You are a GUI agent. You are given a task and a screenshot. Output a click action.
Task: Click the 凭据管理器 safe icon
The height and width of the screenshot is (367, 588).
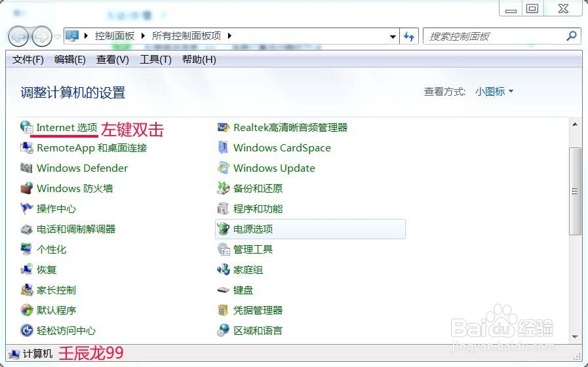click(223, 309)
